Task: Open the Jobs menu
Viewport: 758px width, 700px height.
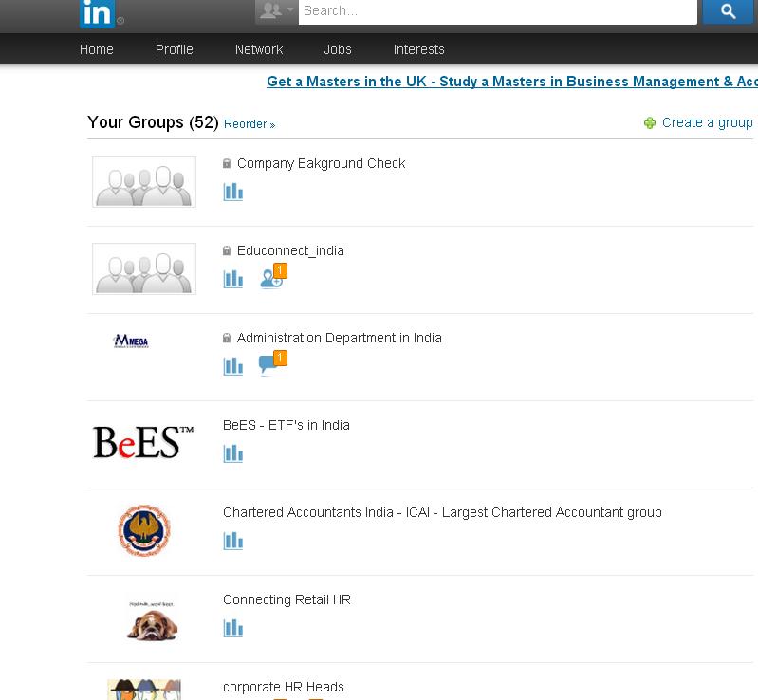Action: coord(338,49)
